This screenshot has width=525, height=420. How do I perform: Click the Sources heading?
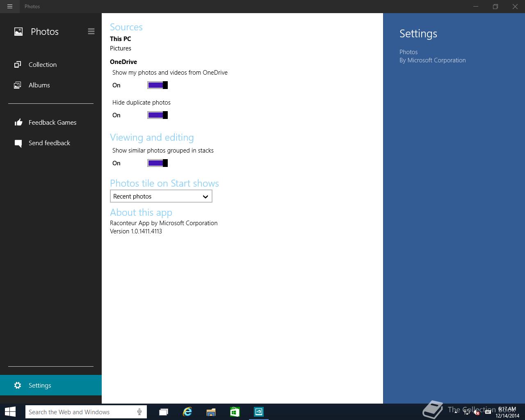coord(126,27)
